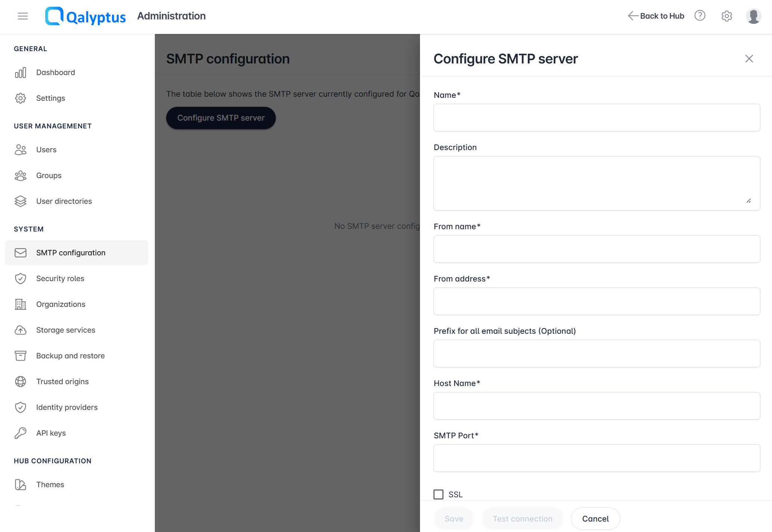Open the Dashboard page
772x532 pixels.
pos(55,72)
